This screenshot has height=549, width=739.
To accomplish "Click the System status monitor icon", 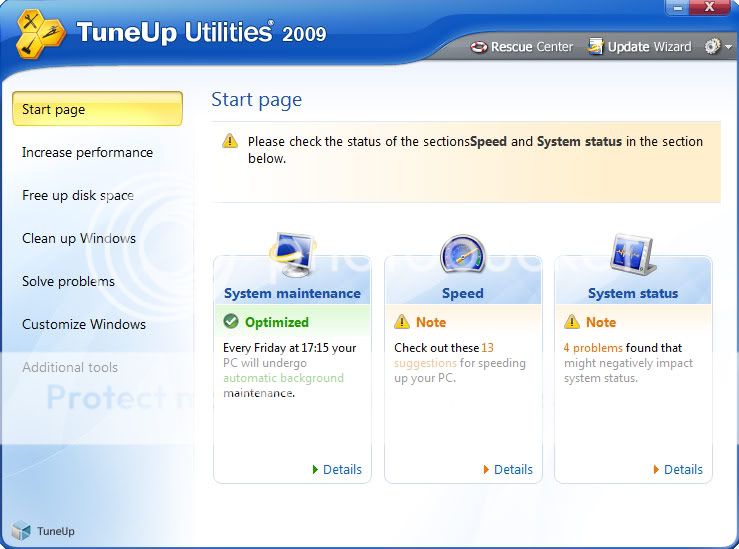I will click(633, 254).
